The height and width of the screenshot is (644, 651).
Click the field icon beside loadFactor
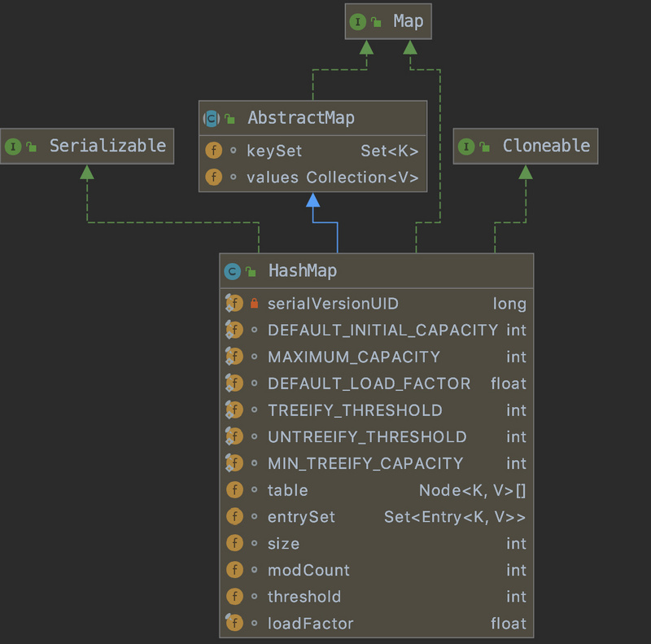click(x=234, y=624)
